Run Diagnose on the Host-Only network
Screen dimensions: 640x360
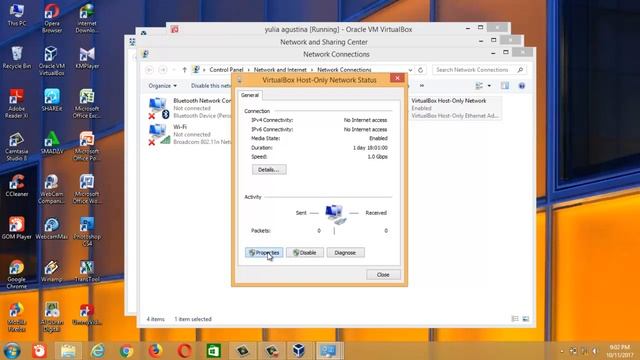coord(345,253)
